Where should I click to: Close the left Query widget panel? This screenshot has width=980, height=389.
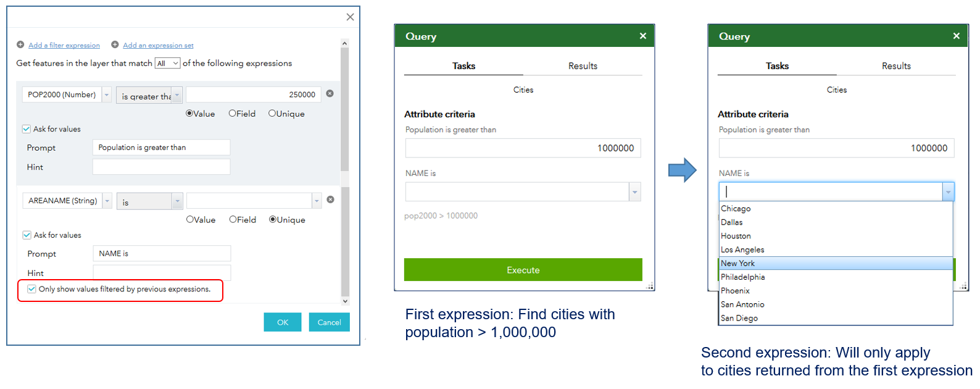pos(643,36)
